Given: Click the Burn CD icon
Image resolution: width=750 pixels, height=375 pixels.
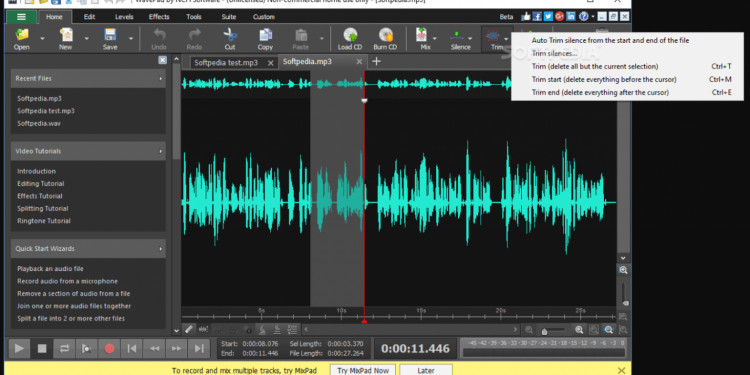Looking at the screenshot, I should pos(386,35).
